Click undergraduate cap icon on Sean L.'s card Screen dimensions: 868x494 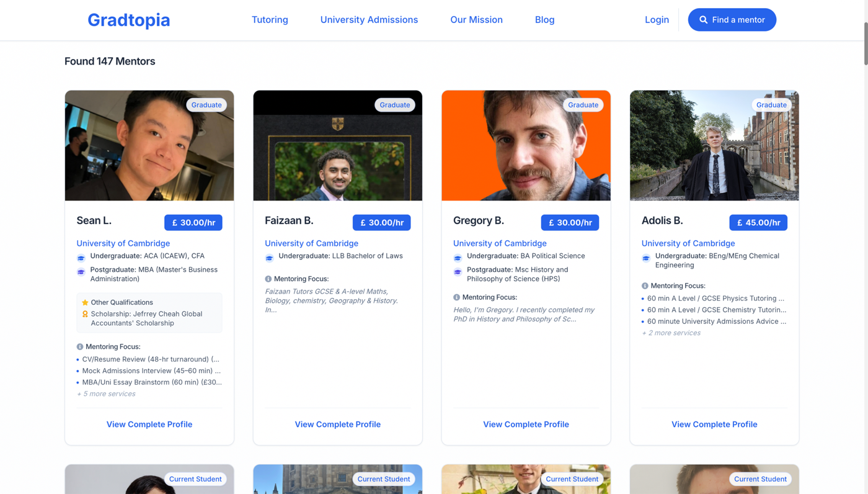click(x=81, y=258)
